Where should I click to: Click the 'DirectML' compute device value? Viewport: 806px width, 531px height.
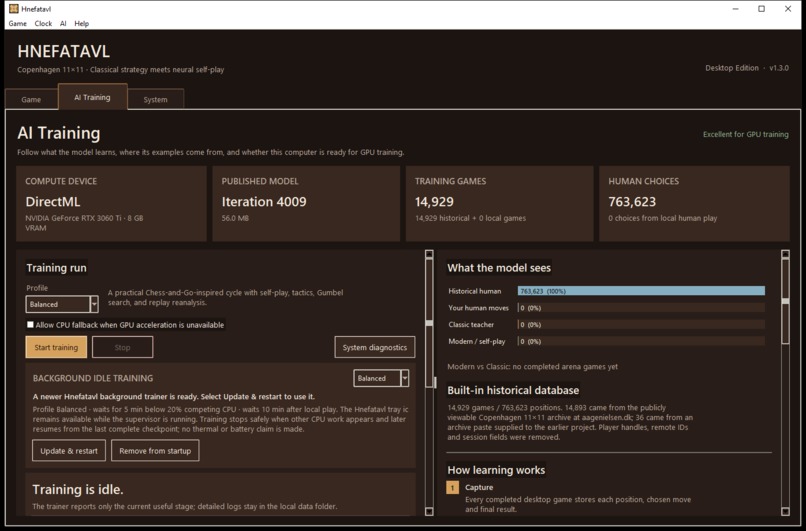[52, 202]
